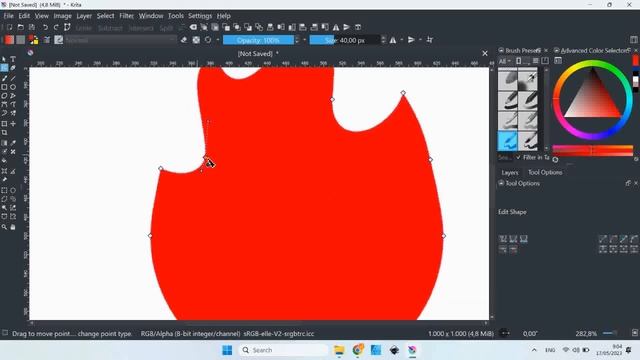Click the Search brush presets field

504,157
